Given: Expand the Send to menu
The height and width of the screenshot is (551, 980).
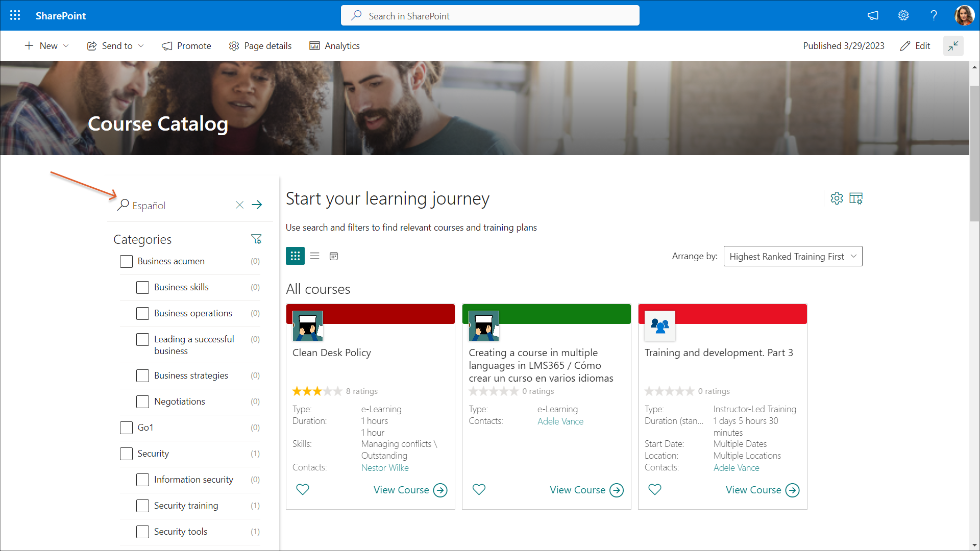Looking at the screenshot, I should (116, 46).
